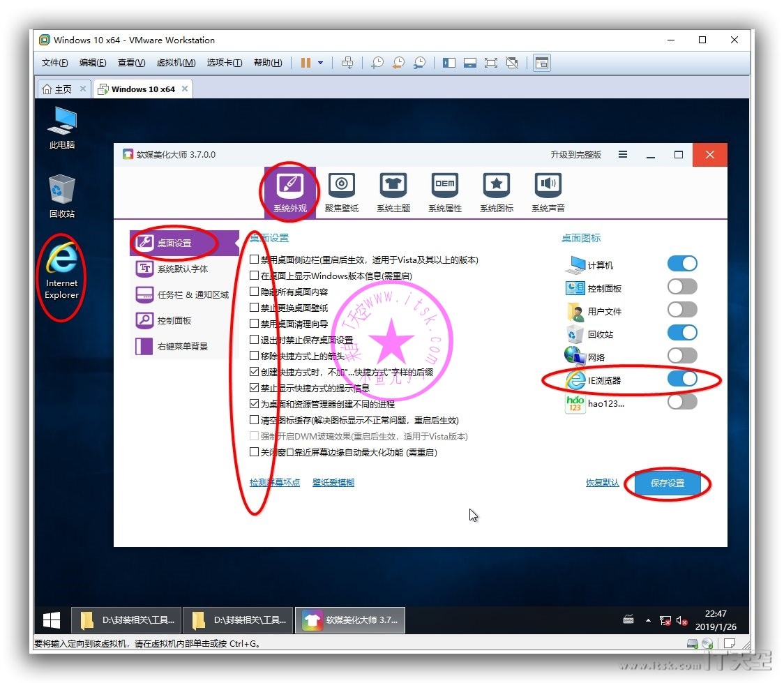This screenshot has height=683, width=784.
Task: Check 移除快捷方式上的箭头 option
Action: coord(254,356)
